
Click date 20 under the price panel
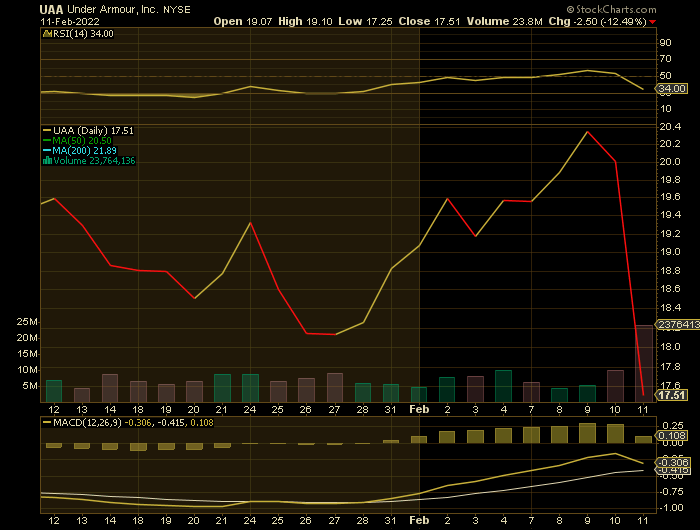[x=193, y=409]
